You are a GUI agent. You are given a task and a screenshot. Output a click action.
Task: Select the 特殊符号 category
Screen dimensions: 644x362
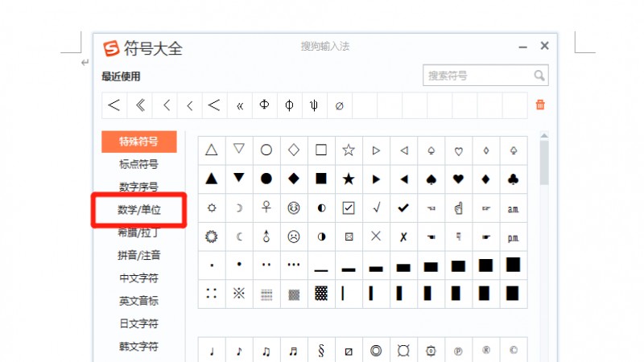pyautogui.click(x=138, y=142)
